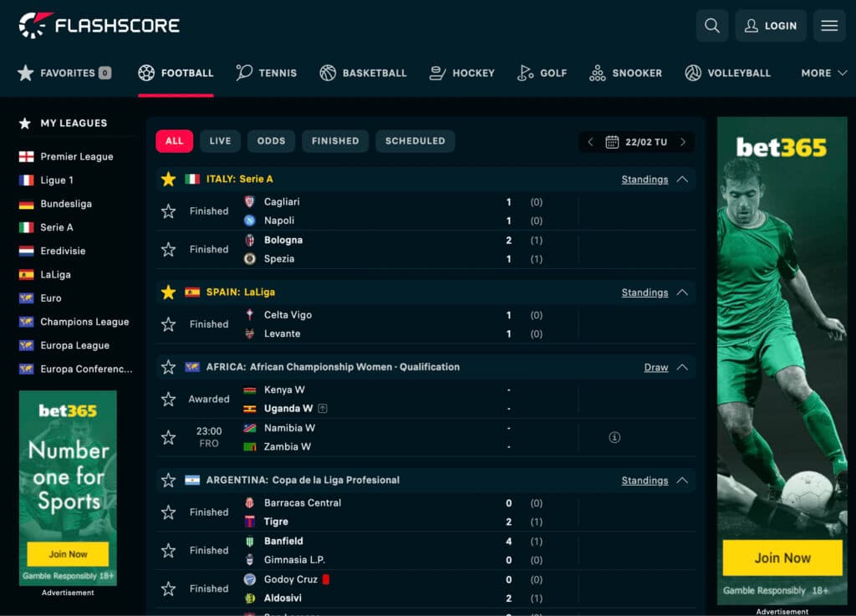Filter by FINISHED matches
This screenshot has width=856, height=616.
335,140
